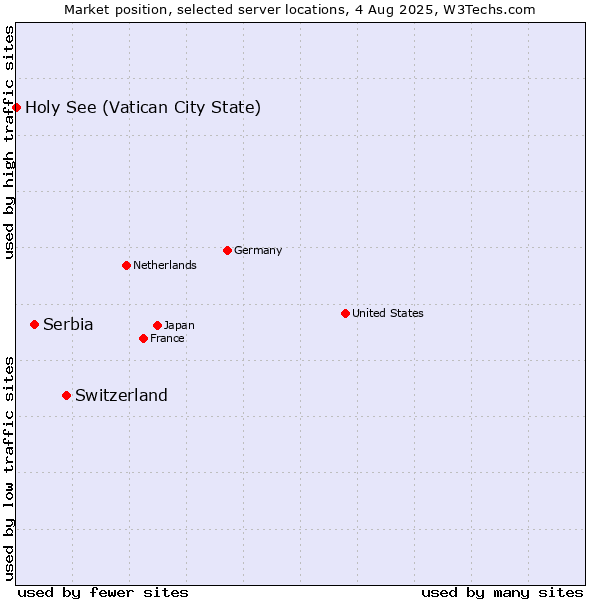Click the 'used by fewer sites' axis label
This screenshot has height=600, width=600.
tap(103, 593)
